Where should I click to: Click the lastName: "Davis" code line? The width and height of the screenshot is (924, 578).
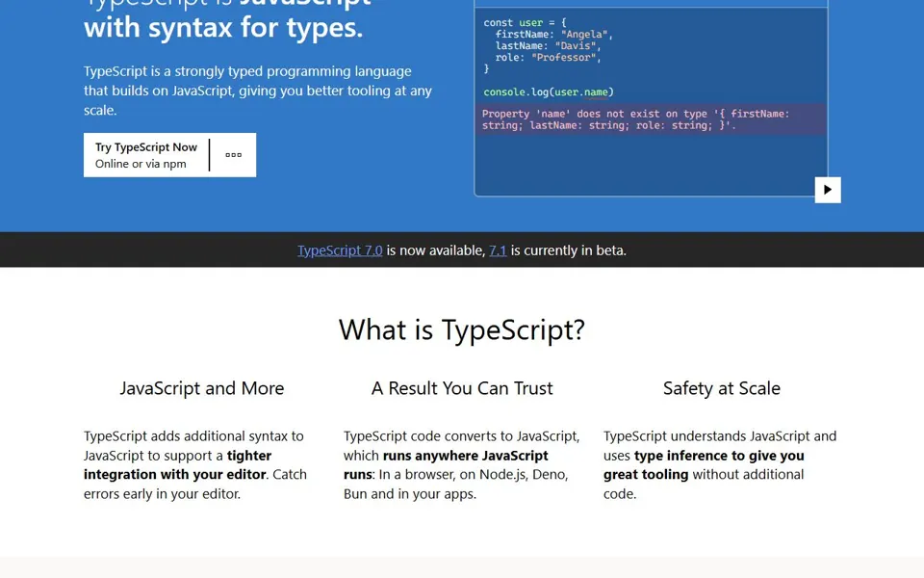coord(548,46)
